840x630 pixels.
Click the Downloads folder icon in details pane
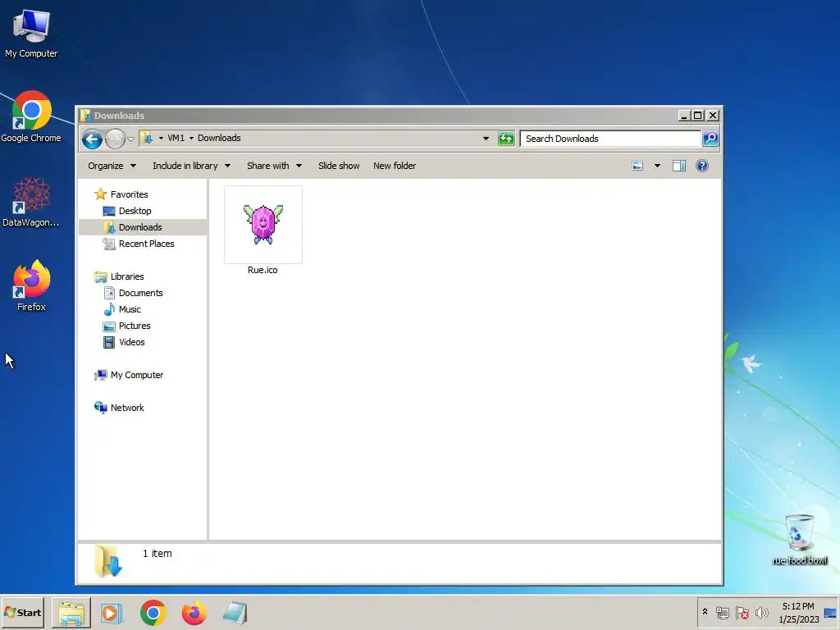(108, 561)
